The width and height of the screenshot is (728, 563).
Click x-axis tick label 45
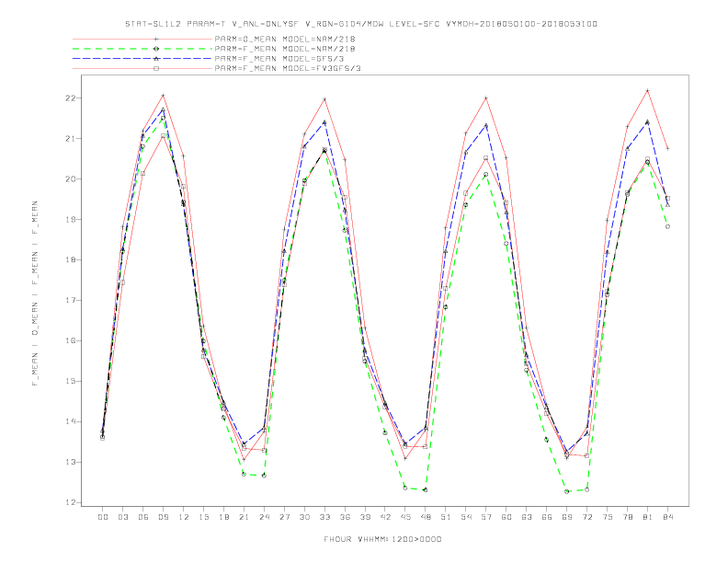tap(405, 517)
